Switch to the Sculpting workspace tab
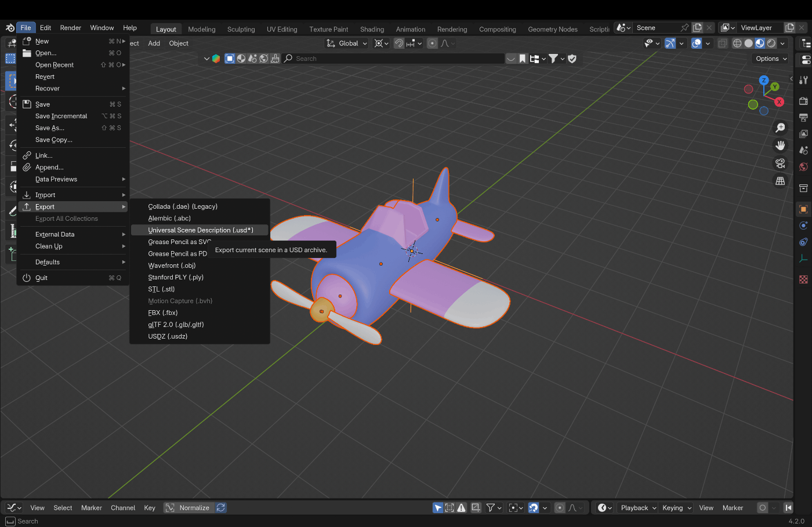Viewport: 812px width, 527px height. click(x=241, y=29)
